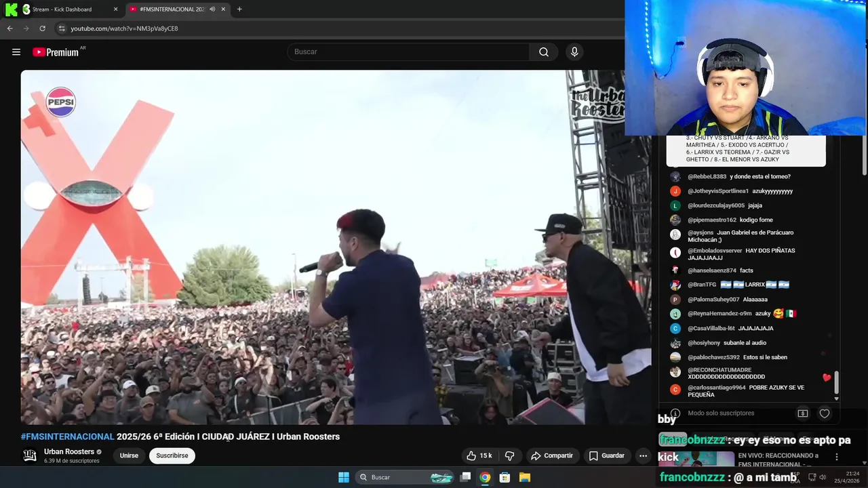This screenshot has width=868, height=488.
Task: Open options for recommended video EN VIVO
Action: point(837,457)
